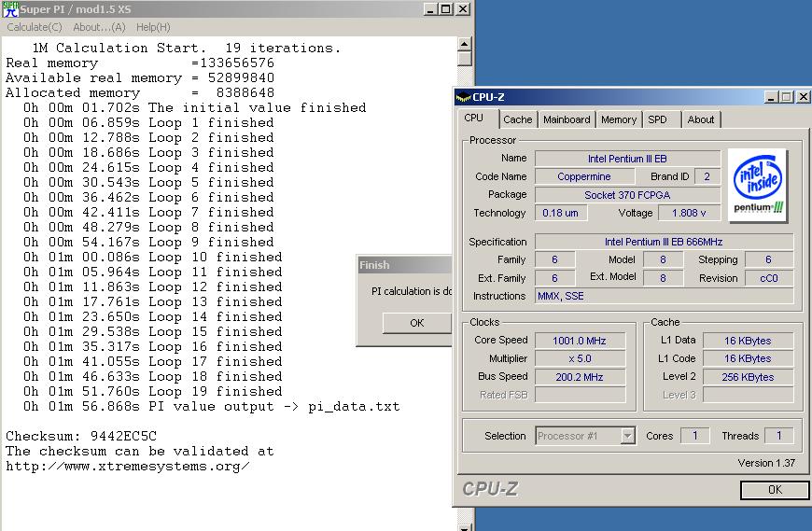
Task: Click the Brand ID value '2'
Action: point(707,176)
